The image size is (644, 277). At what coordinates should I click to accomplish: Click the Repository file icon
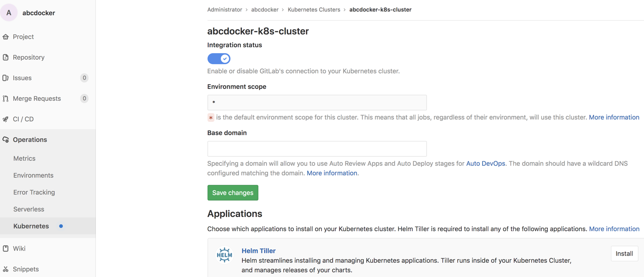[5, 57]
